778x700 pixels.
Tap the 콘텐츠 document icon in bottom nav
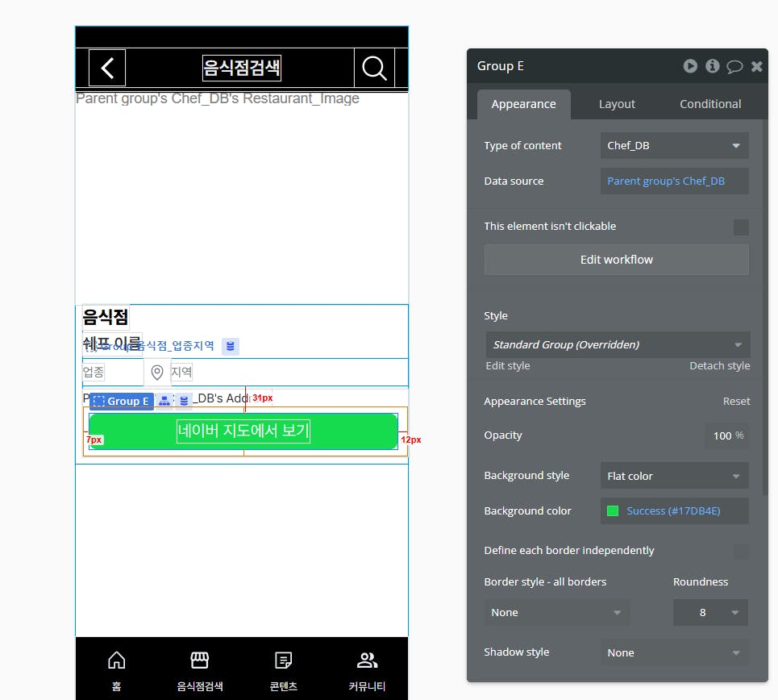tap(283, 660)
